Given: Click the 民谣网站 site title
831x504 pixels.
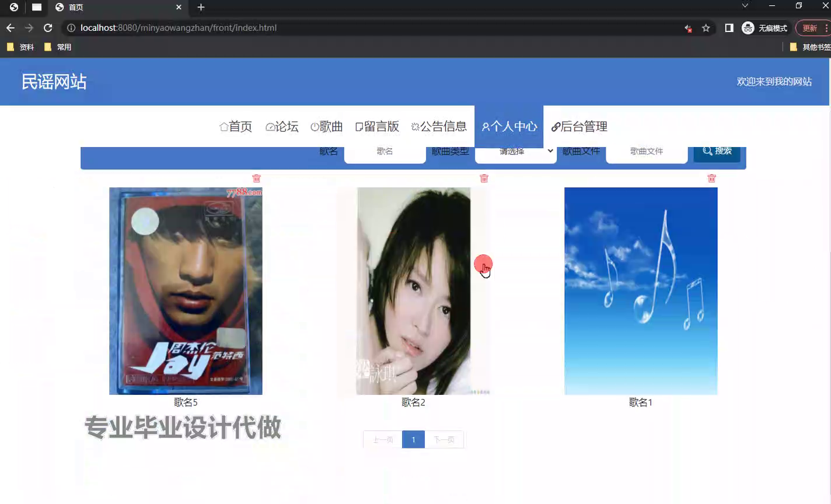Looking at the screenshot, I should pos(54,82).
